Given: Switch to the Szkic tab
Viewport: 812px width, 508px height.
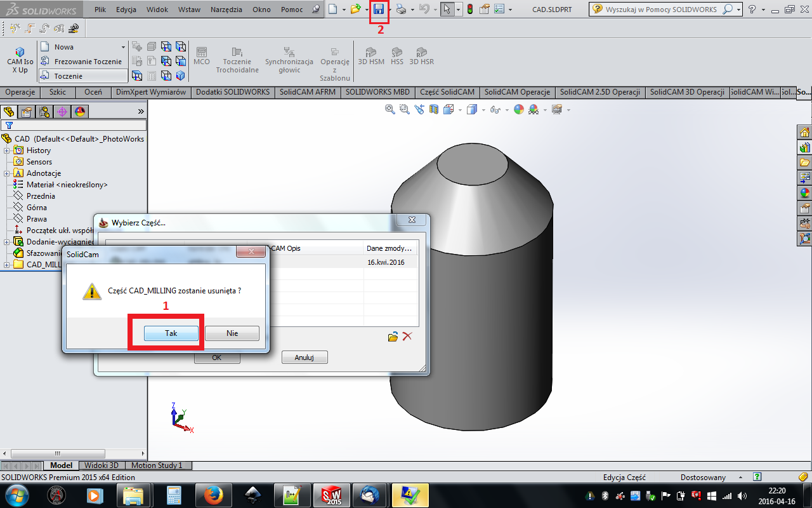Looking at the screenshot, I should (58, 92).
